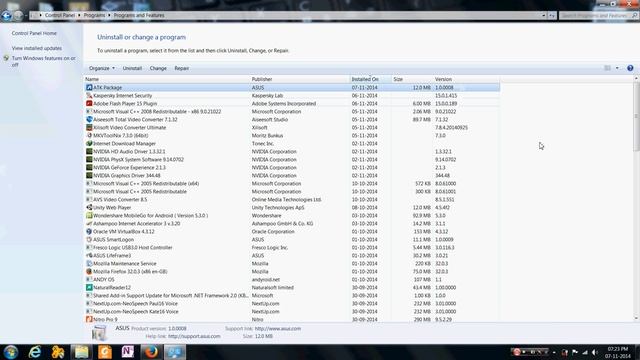Click the scrollbar down arrow
Image resolution: width=640 pixels, height=360 pixels.
click(636, 318)
